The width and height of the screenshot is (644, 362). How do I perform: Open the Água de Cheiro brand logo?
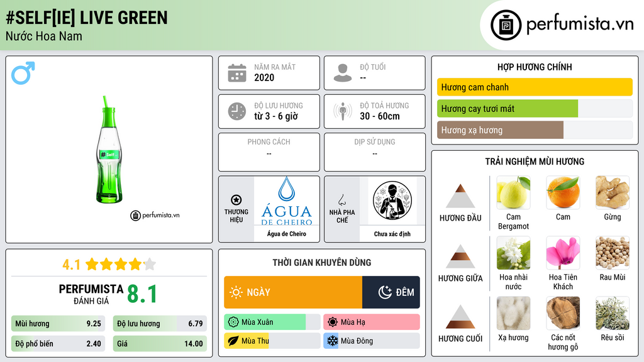click(287, 201)
